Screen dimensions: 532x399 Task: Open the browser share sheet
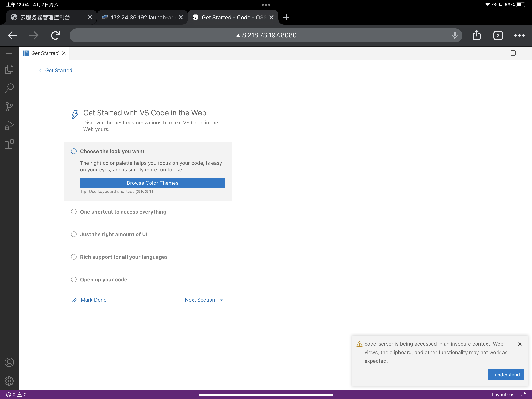coord(477,35)
